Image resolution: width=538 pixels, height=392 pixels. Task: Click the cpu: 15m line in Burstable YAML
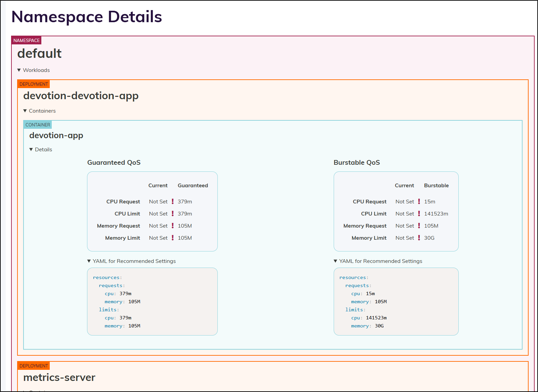363,293
